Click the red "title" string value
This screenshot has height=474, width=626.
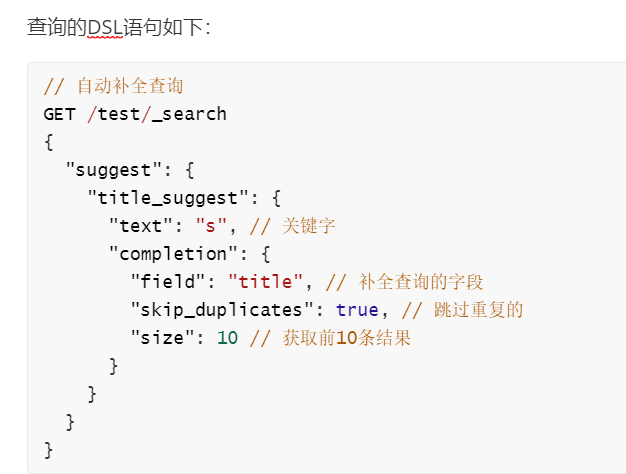click(x=265, y=282)
